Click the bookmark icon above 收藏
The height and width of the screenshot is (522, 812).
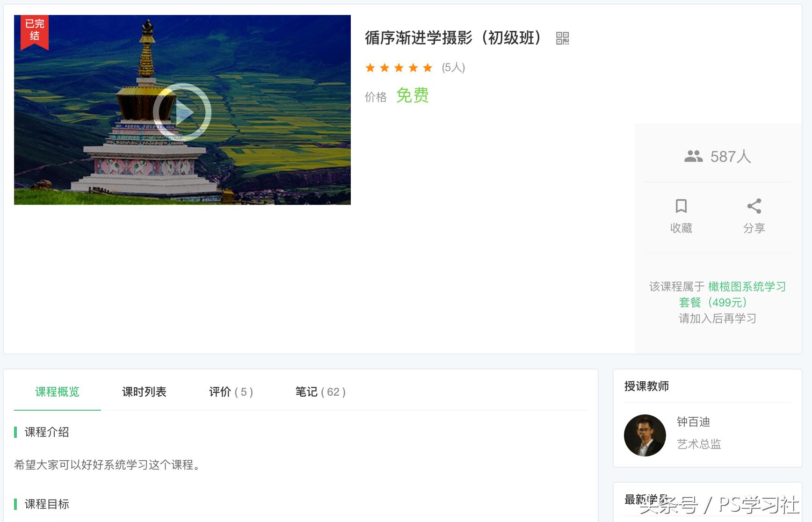tap(681, 206)
